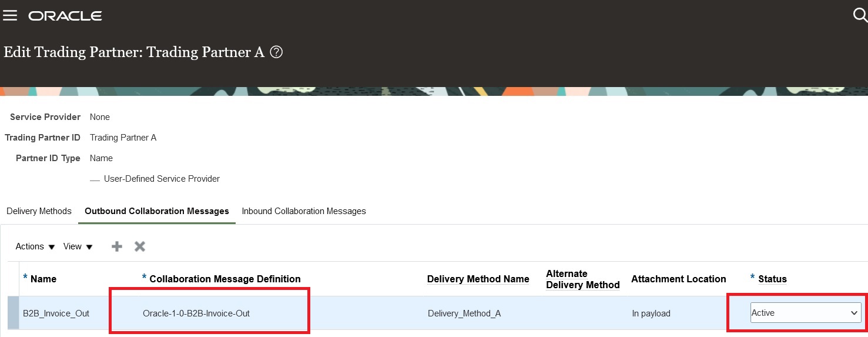Screen dimensions: 868x337
Task: Open the search magnifier icon
Action: point(860,15)
